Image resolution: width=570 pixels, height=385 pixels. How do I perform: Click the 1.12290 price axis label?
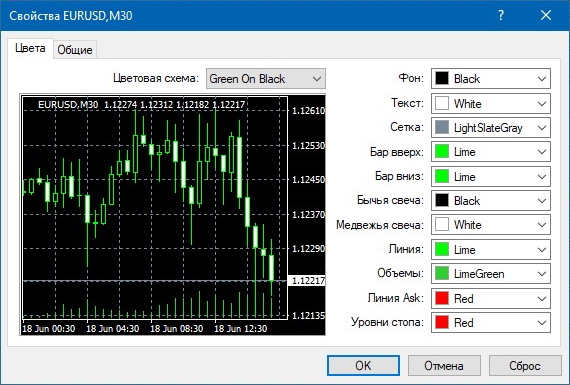click(308, 249)
